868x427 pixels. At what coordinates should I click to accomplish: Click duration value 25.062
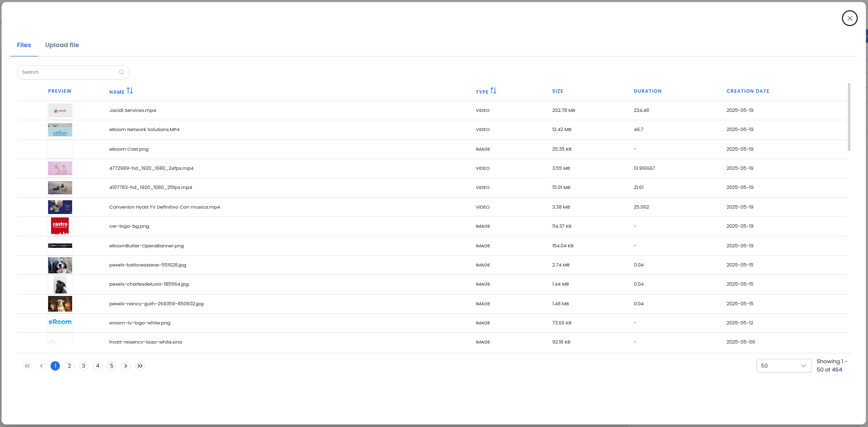point(641,207)
